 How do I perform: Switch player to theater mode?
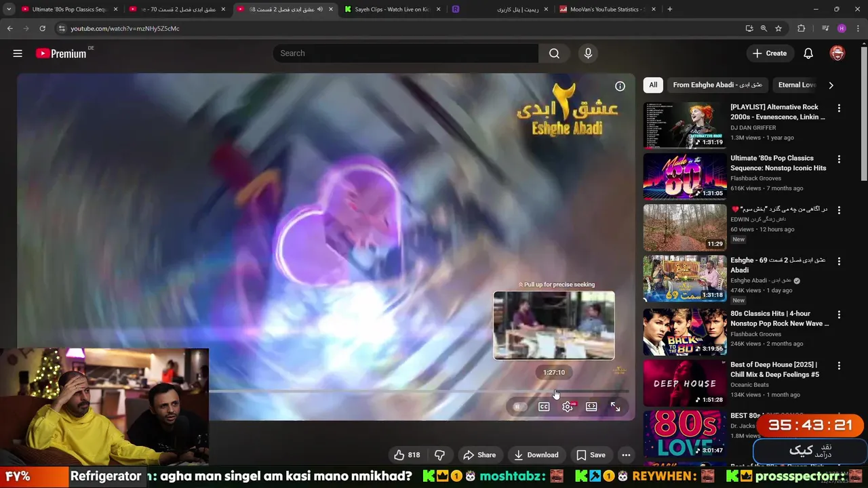(591, 407)
